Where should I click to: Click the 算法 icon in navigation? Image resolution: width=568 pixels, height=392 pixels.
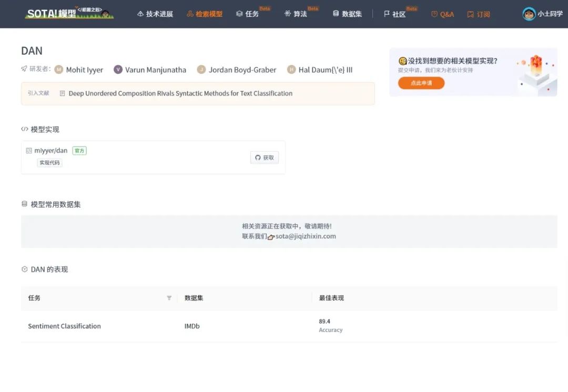coord(289,14)
